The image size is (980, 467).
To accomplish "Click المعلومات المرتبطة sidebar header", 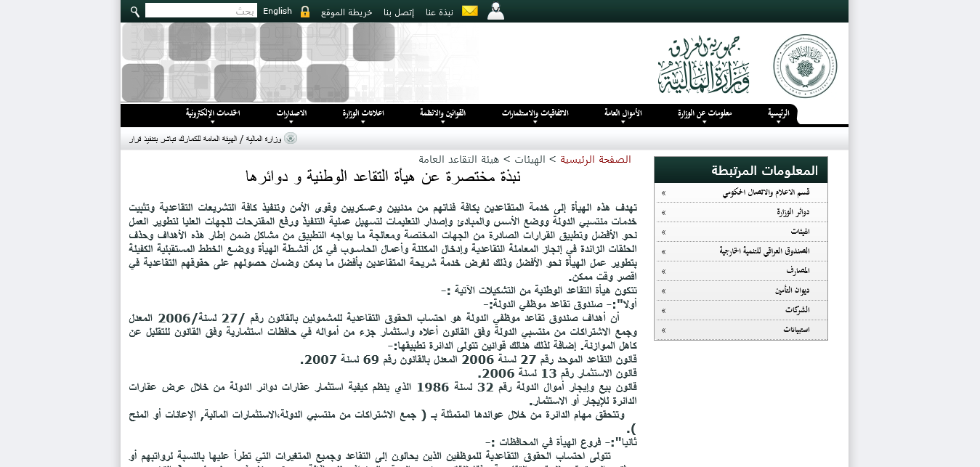I will (x=741, y=170).
